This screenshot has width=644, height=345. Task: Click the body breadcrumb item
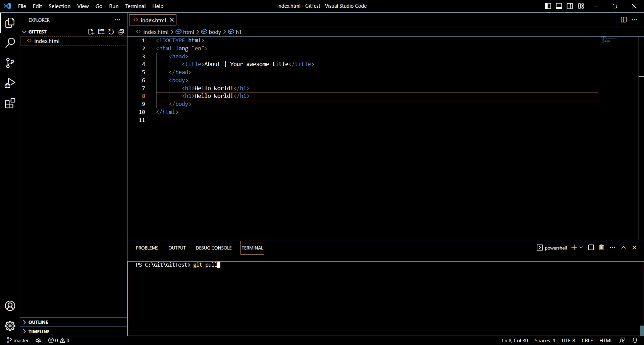(x=211, y=32)
